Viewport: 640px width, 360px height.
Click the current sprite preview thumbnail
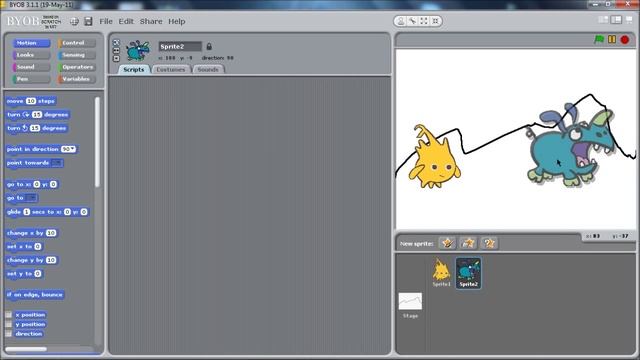[x=138, y=51]
